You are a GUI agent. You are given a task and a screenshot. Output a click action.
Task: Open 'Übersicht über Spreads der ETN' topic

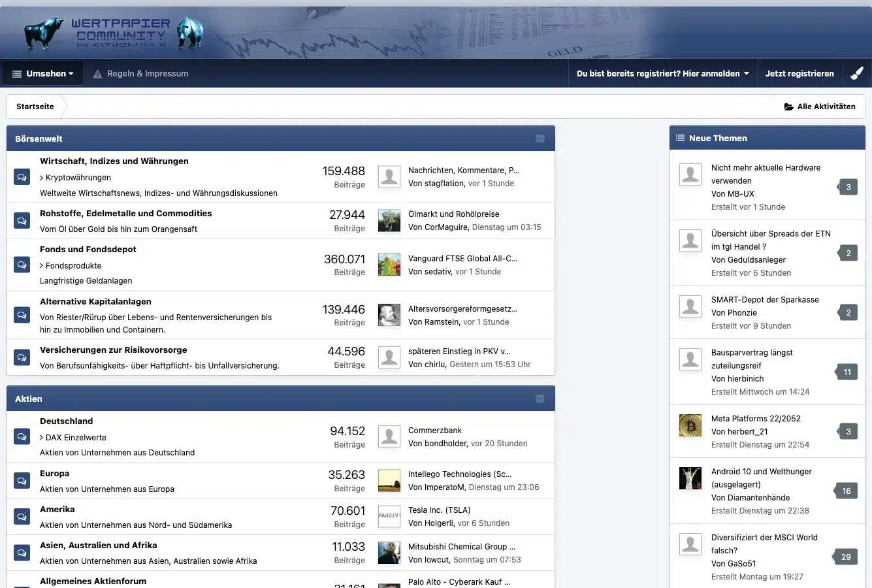coord(771,240)
